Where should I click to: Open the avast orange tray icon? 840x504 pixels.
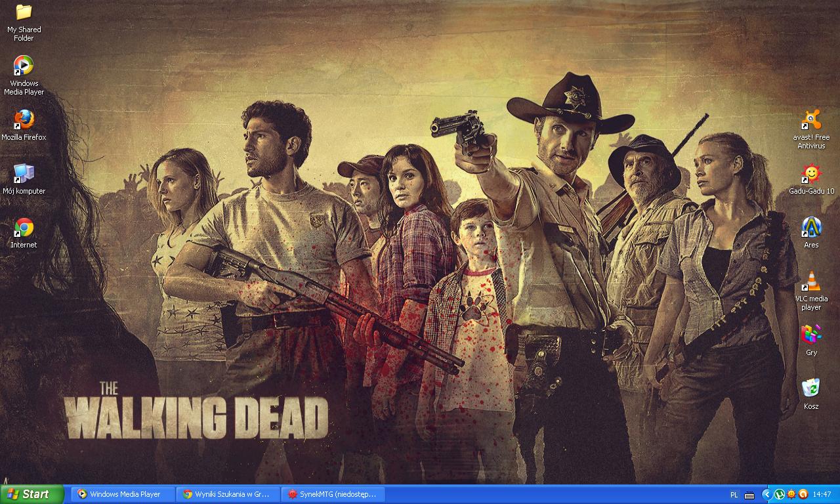coord(803,494)
